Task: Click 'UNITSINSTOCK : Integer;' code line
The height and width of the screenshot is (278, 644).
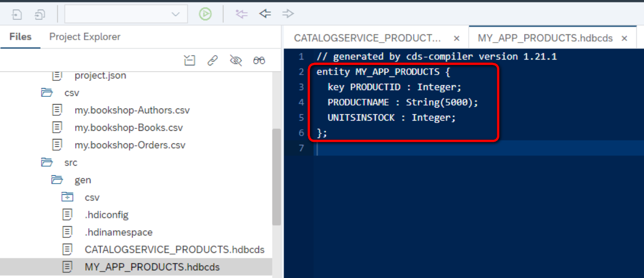Action: [x=392, y=118]
